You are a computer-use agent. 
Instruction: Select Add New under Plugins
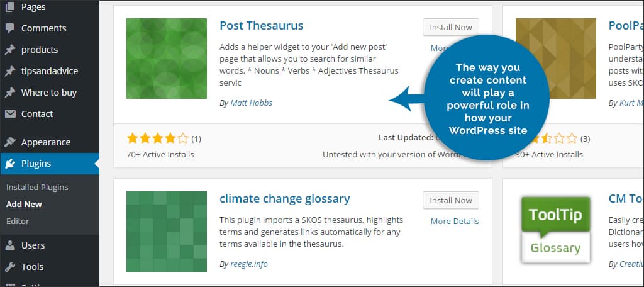25,205
